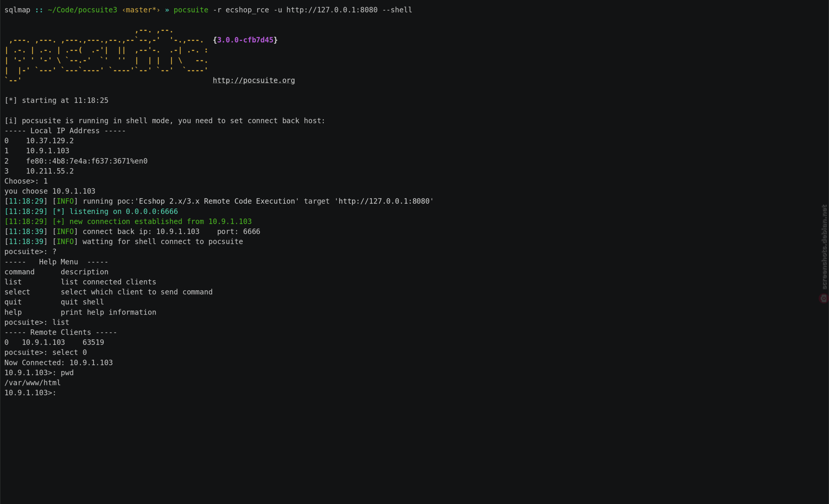Click the IPv6 address fe80::4b8:7e4a:f637:3671%en0
The image size is (829, 504).
[x=87, y=161]
